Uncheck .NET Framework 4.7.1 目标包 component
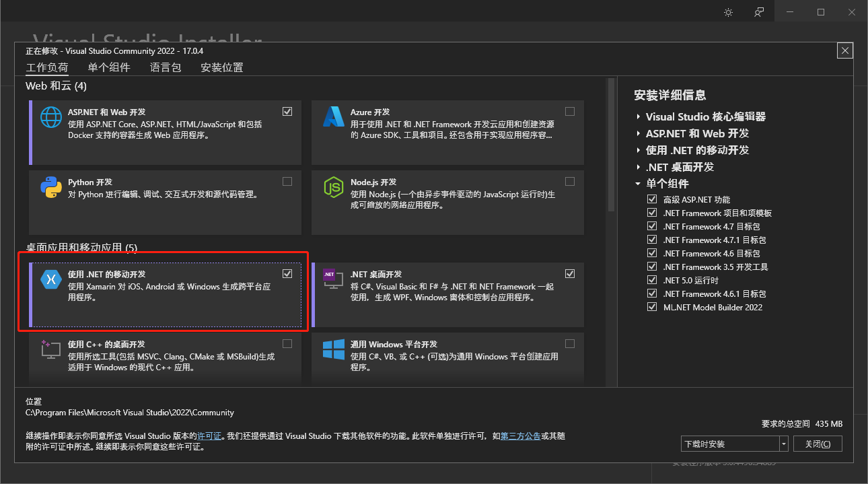 tap(651, 240)
